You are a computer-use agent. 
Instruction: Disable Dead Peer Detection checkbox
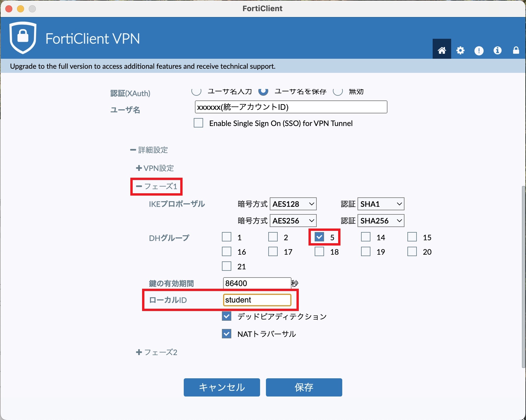click(227, 316)
